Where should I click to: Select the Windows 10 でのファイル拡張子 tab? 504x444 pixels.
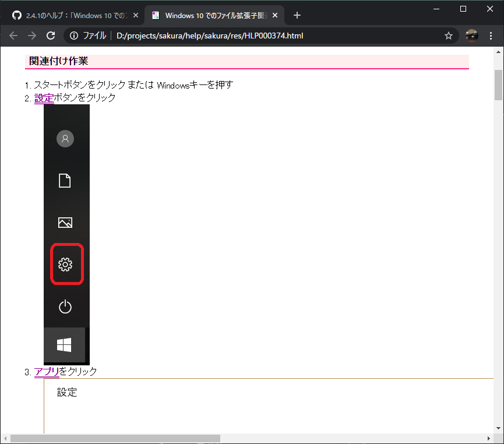214,15
